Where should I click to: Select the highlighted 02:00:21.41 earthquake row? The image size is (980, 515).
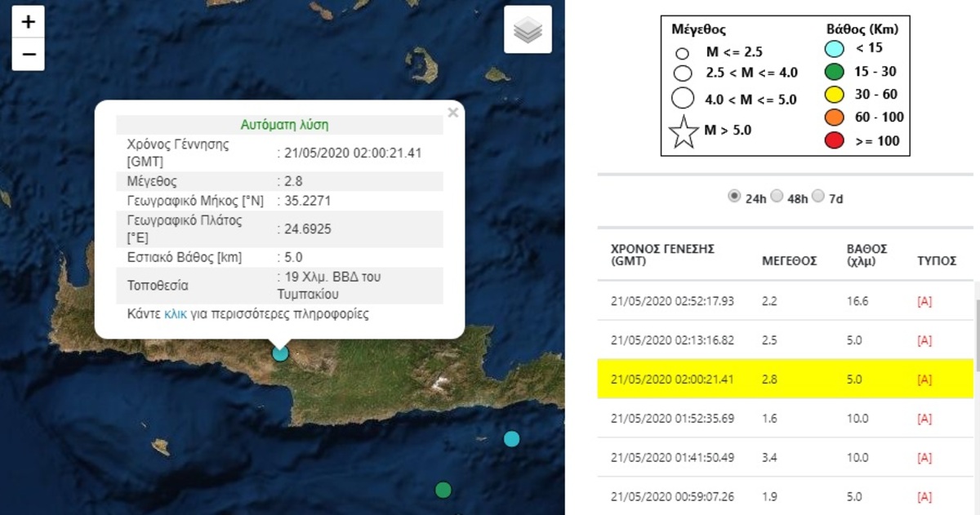(x=784, y=380)
